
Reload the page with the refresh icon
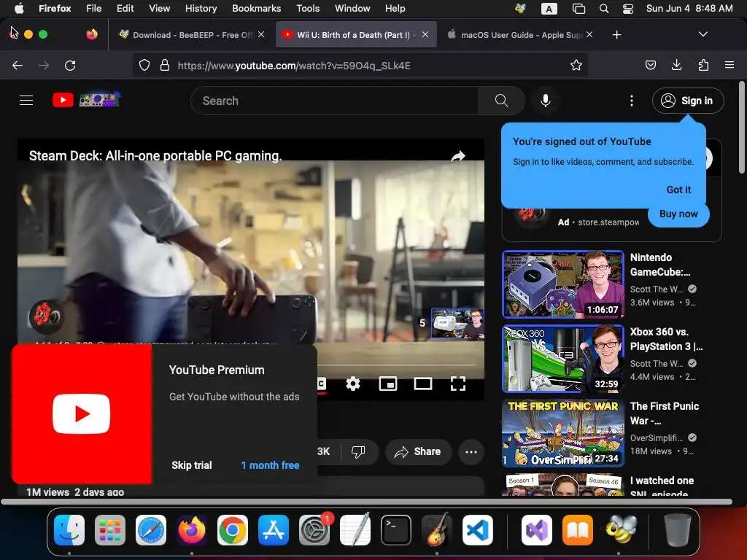70,65
